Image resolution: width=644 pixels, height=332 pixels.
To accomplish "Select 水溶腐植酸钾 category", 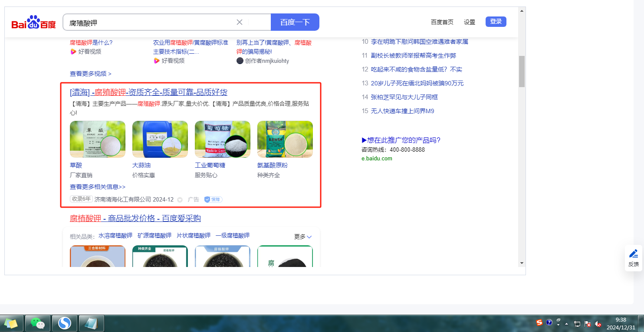I will [115, 236].
